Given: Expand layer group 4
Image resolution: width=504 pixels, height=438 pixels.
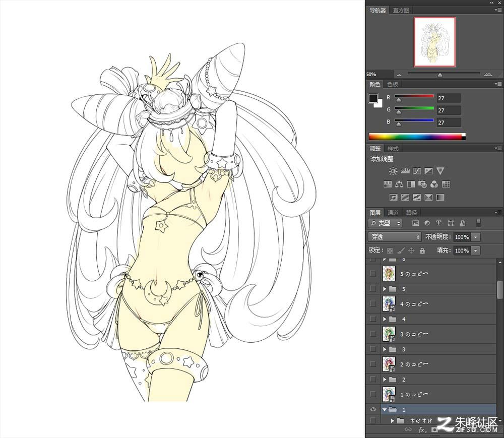Looking at the screenshot, I should pos(385,319).
